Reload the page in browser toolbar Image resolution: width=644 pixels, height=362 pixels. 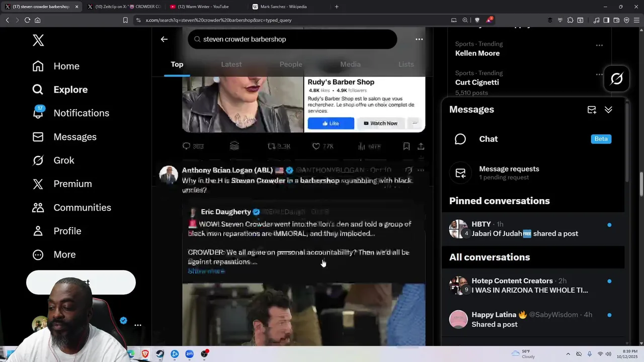(27, 20)
